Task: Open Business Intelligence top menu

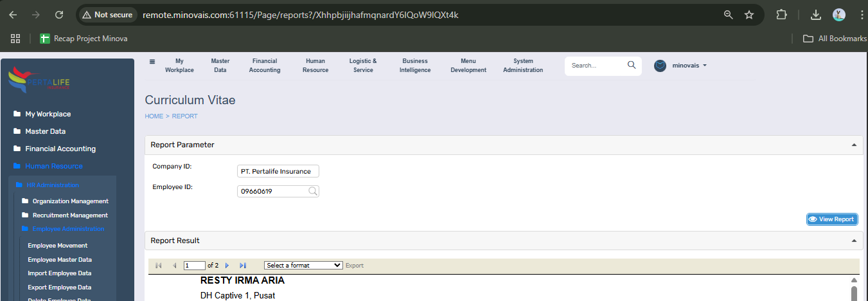Action: click(415, 66)
